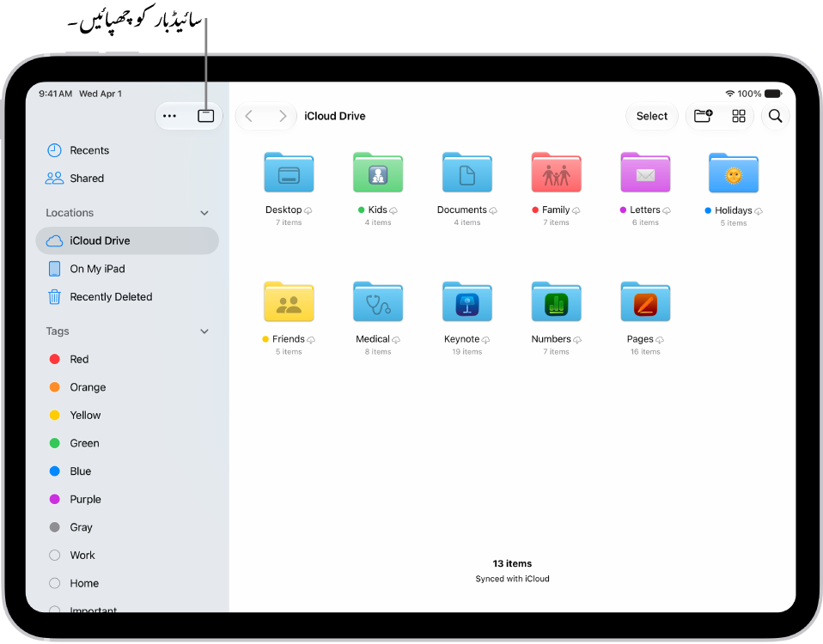Screen dimensions: 823x644
Task: Click the iCloud Drive title
Action: tap(335, 116)
